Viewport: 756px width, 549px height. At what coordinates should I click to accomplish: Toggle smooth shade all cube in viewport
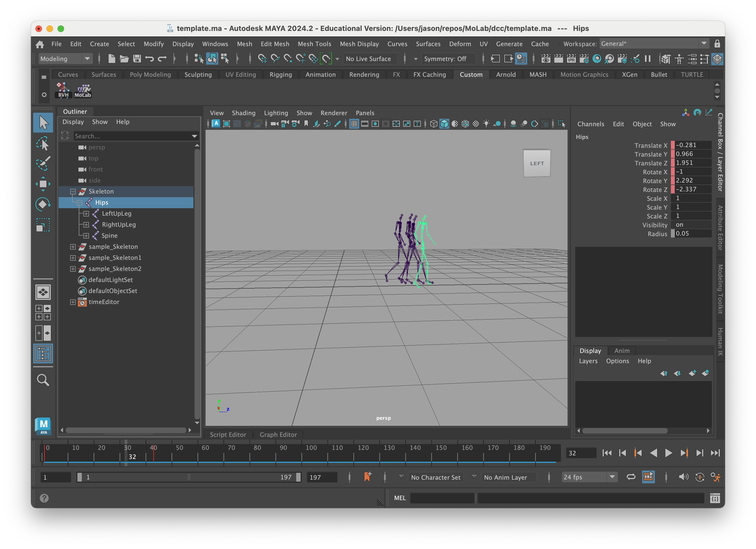click(x=444, y=124)
